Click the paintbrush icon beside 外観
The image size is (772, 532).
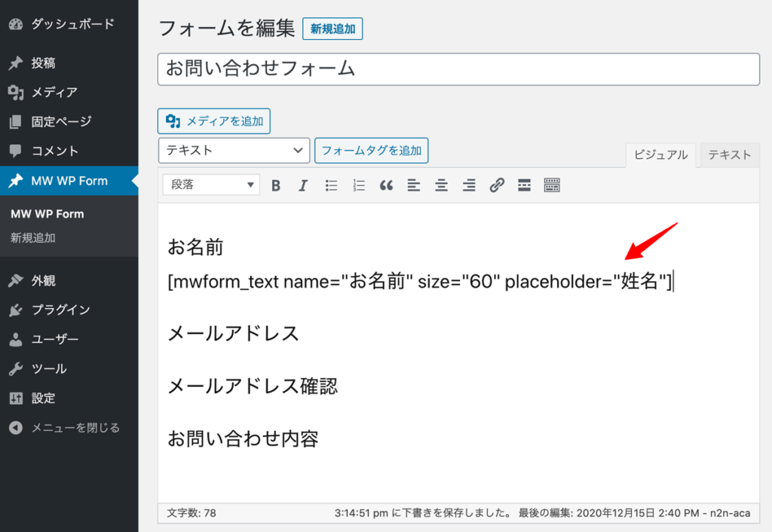pyautogui.click(x=16, y=280)
